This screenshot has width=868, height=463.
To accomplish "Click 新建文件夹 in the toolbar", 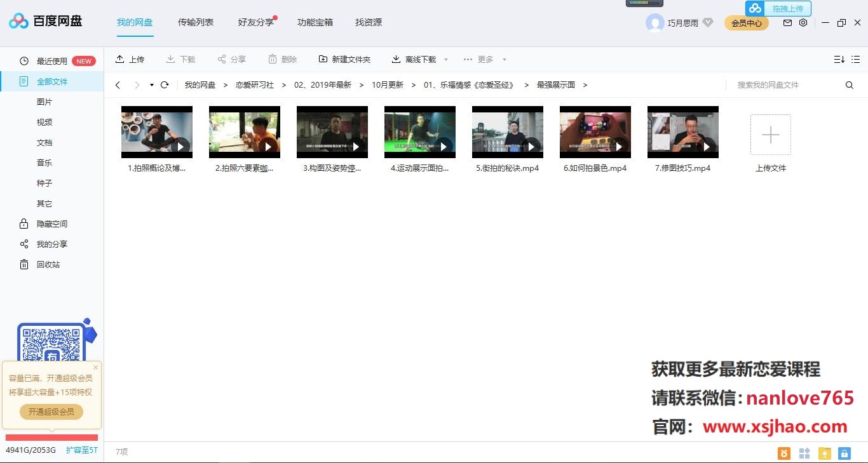I will tap(344, 59).
